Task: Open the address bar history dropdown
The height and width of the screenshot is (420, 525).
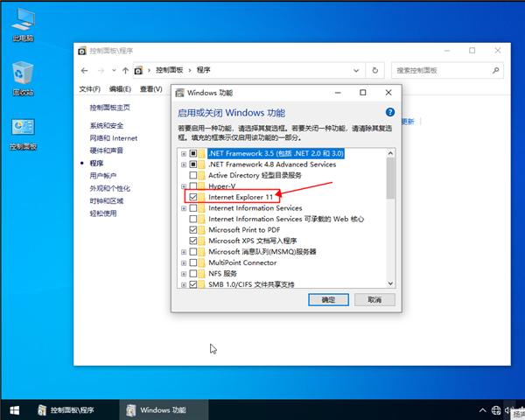Action: 356,70
